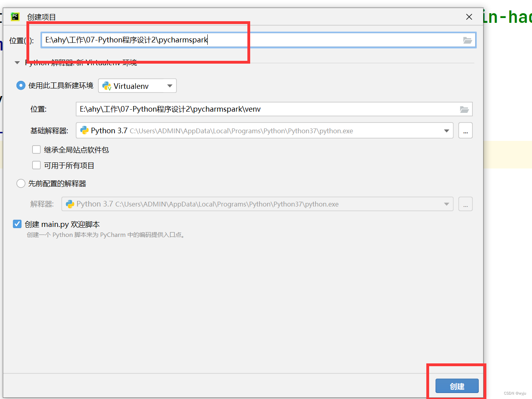Select 使用此工具新建环境 radio button

point(21,85)
